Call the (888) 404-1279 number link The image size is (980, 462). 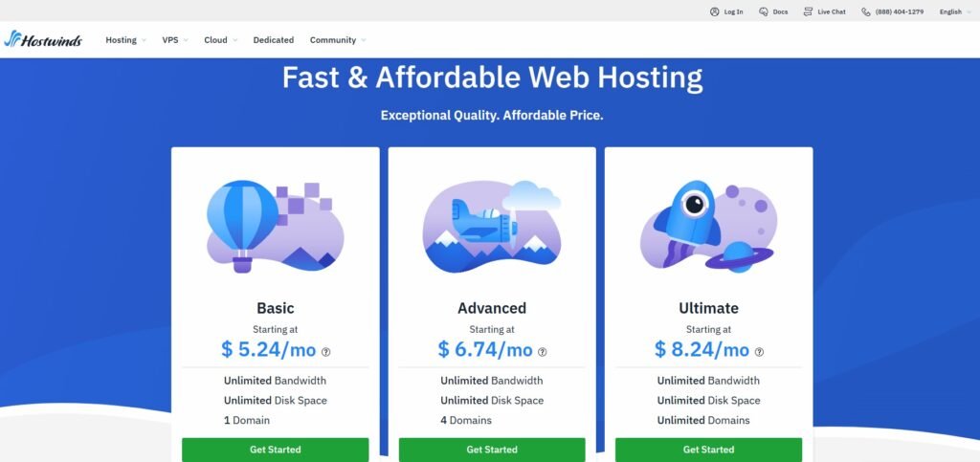coord(900,11)
